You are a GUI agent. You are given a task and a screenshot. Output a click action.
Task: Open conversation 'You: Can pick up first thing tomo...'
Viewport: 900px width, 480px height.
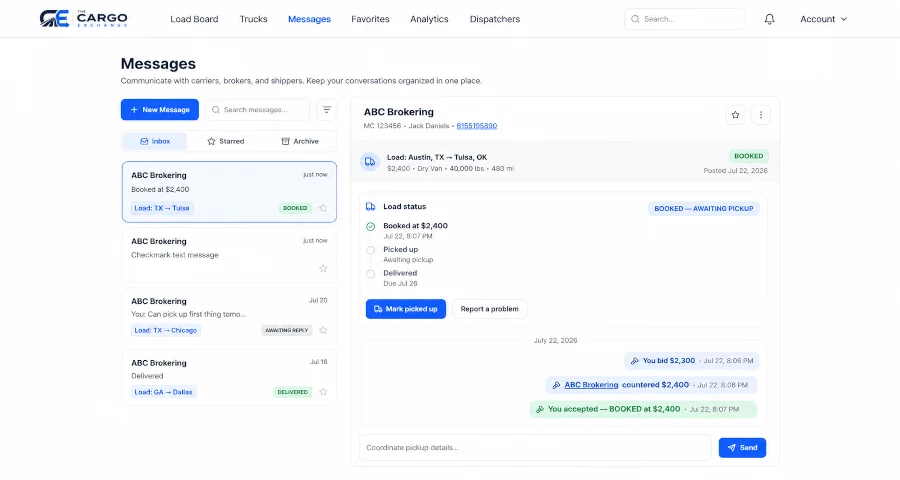click(x=229, y=315)
